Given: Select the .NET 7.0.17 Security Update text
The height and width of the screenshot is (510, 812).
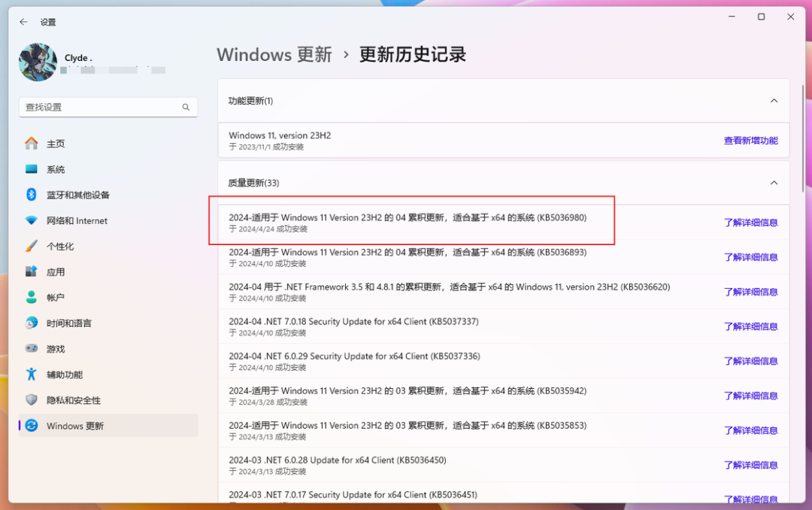Looking at the screenshot, I should 353,495.
